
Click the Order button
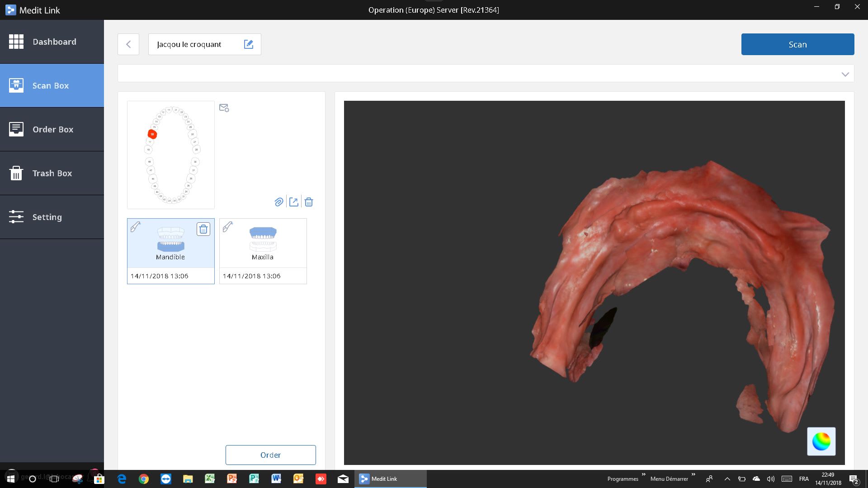[270, 455]
